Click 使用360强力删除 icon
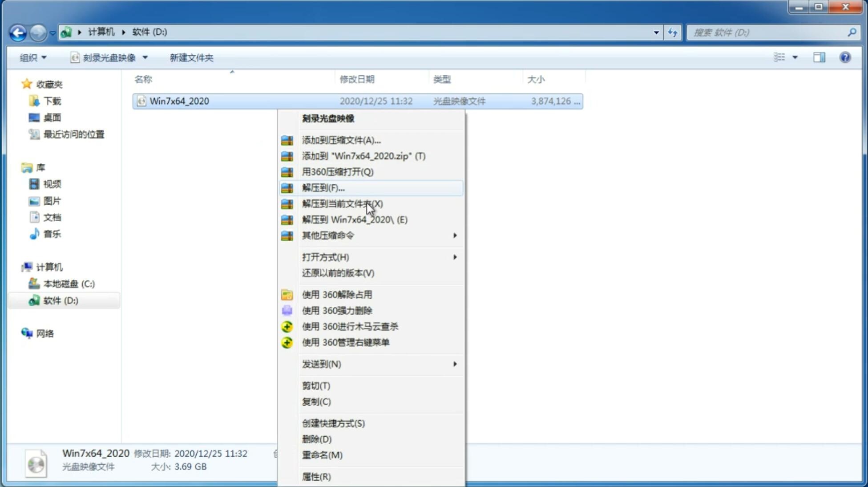 [286, 310]
